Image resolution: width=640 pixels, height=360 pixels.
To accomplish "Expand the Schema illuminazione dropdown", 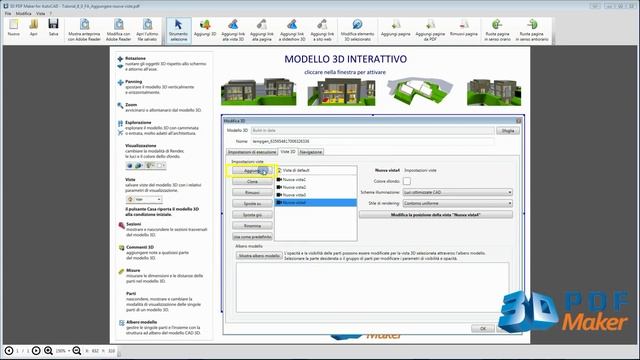I will pyautogui.click(x=458, y=192).
